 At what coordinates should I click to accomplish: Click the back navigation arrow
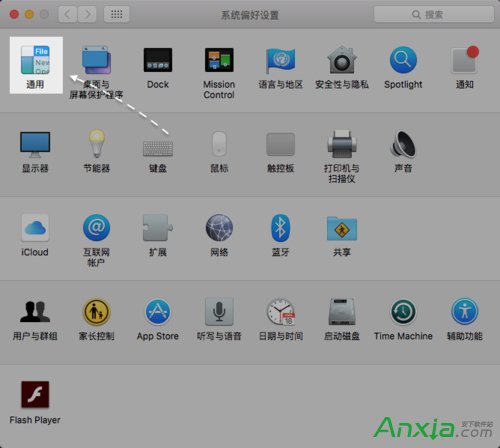68,14
